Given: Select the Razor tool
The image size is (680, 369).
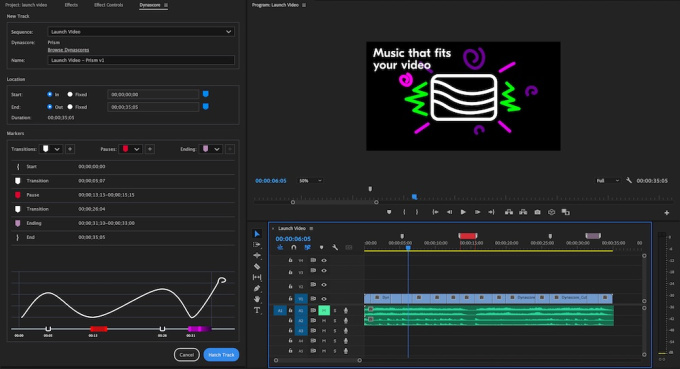Looking at the screenshot, I should (x=257, y=266).
